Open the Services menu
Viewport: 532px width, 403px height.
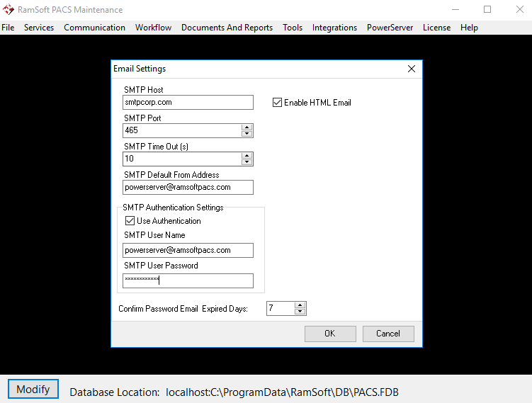39,28
